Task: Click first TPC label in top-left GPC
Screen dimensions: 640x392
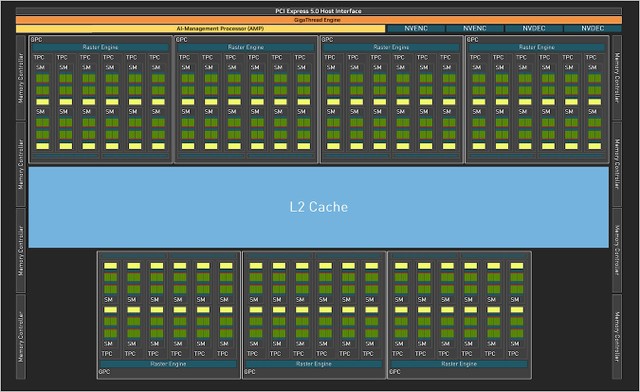Action: tap(39, 58)
